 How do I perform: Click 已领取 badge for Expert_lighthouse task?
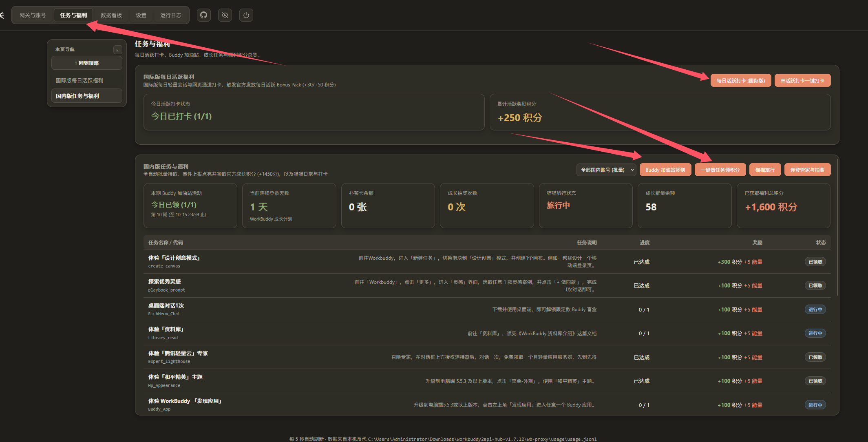point(815,358)
